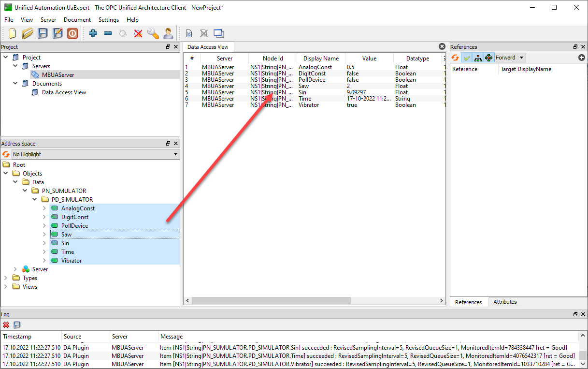Expand the AnalogConst node
588x369 pixels.
click(x=44, y=208)
